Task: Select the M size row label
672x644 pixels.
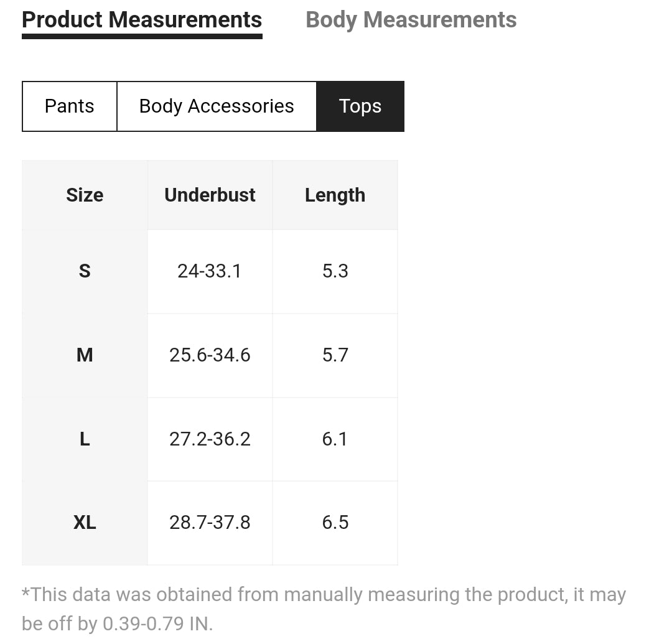Action: click(x=85, y=355)
